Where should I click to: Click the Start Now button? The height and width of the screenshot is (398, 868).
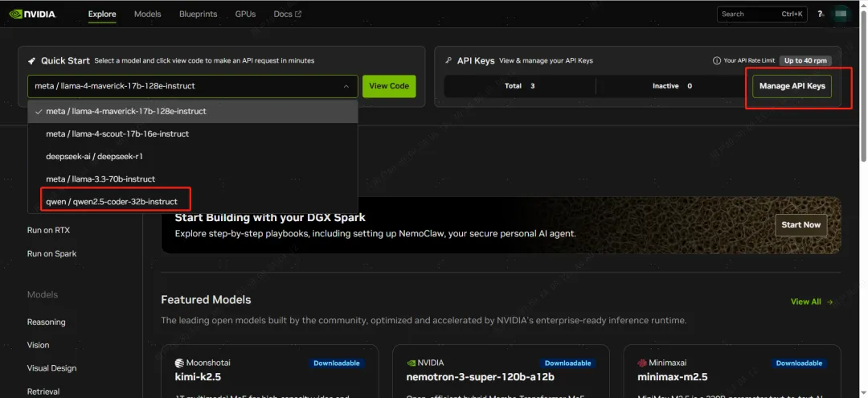pyautogui.click(x=801, y=225)
